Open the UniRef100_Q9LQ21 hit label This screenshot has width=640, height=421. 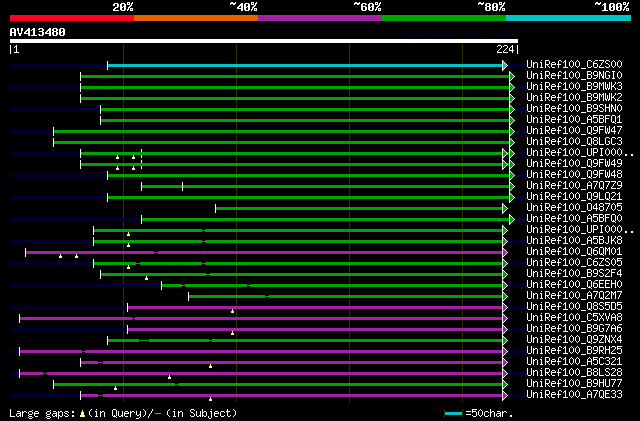tap(574, 196)
